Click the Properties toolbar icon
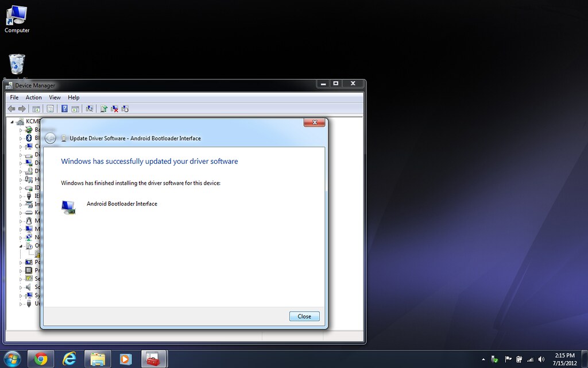This screenshot has height=368, width=588. (x=51, y=109)
